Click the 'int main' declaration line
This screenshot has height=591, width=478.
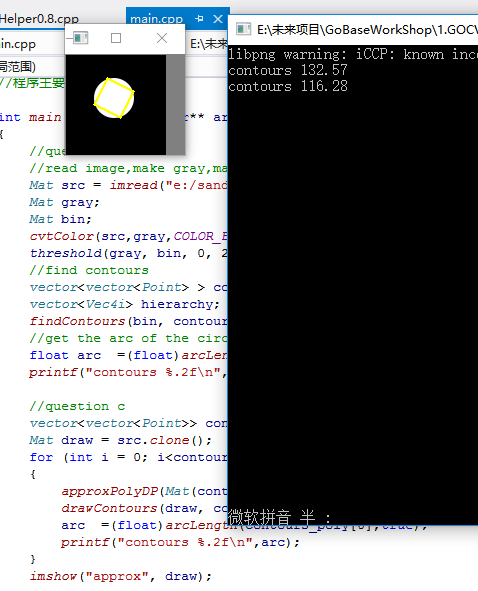click(x=30, y=117)
